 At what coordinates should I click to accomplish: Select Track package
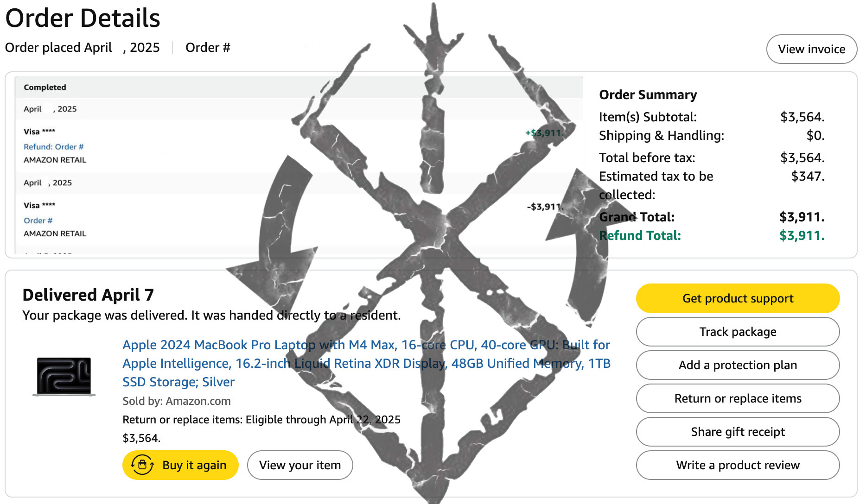[x=738, y=332]
